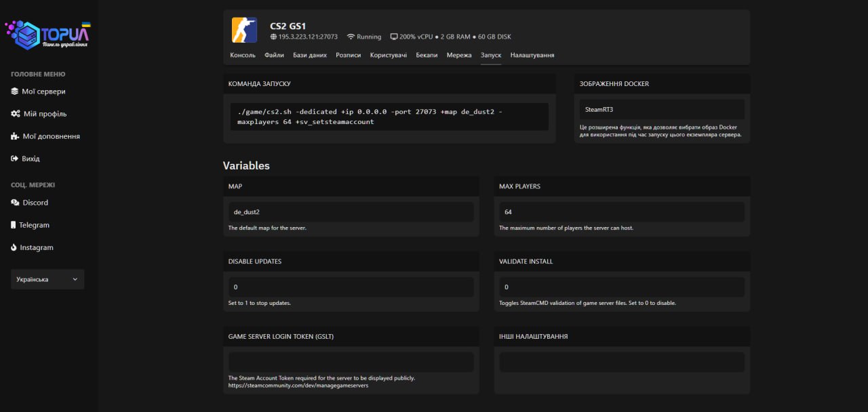This screenshot has width=868, height=412.
Task: Click the MAP input field
Action: click(351, 212)
